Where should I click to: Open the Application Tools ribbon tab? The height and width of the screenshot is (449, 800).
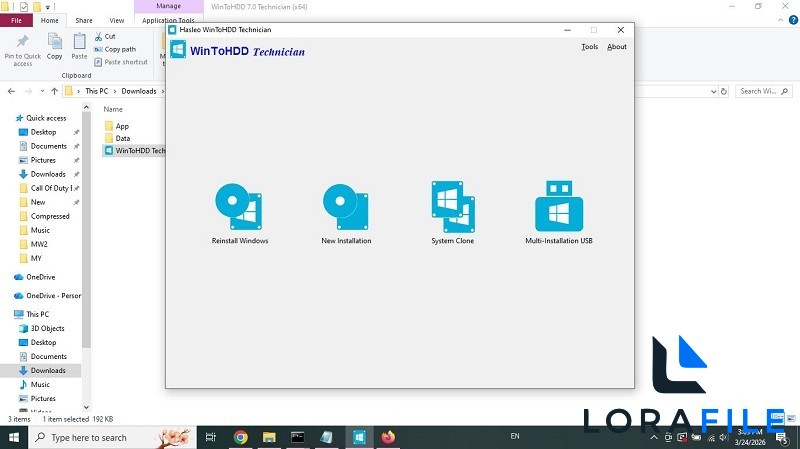(168, 20)
